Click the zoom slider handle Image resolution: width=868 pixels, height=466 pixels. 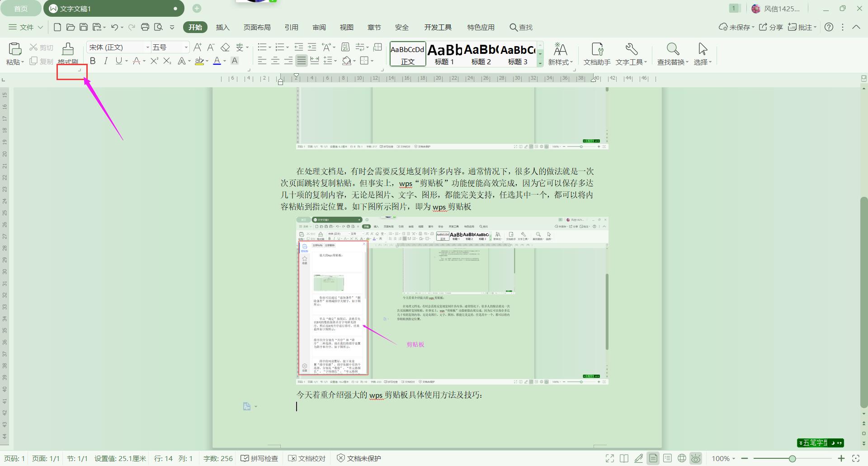click(x=792, y=458)
